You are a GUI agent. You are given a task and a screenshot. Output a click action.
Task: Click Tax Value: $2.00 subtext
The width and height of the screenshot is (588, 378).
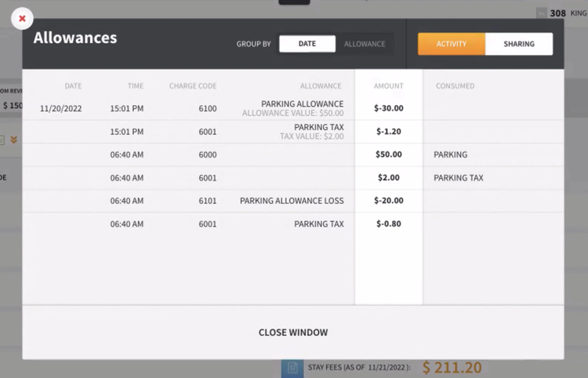point(311,136)
